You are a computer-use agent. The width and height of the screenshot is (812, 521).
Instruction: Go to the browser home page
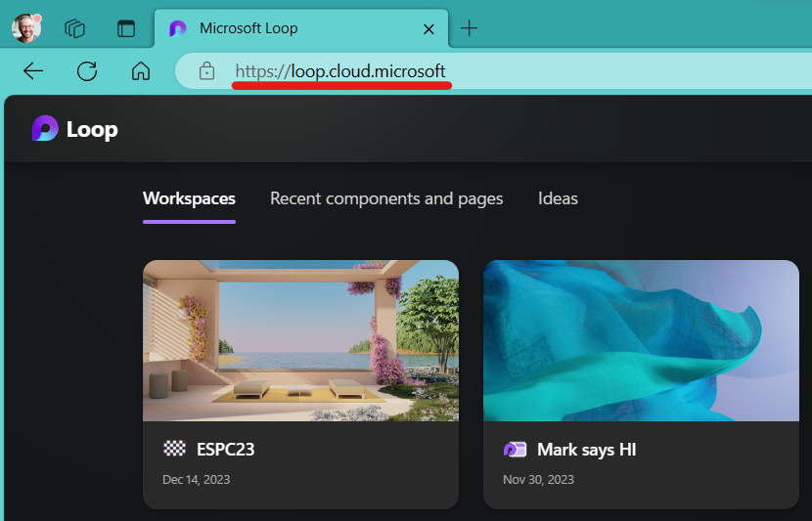click(141, 71)
